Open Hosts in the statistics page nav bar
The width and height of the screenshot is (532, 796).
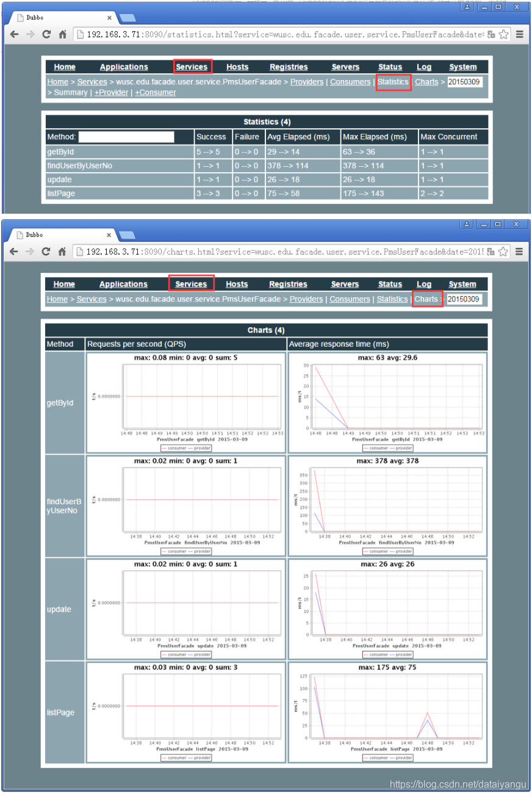(237, 67)
